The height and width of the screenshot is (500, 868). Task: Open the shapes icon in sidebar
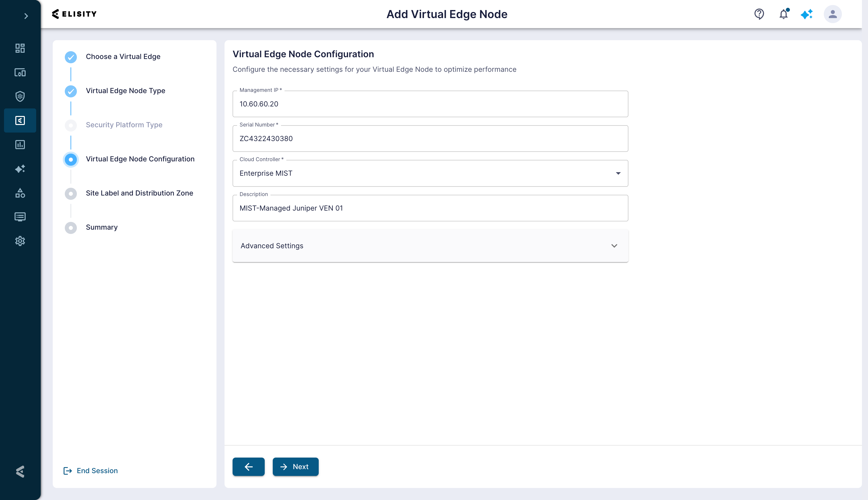click(20, 193)
